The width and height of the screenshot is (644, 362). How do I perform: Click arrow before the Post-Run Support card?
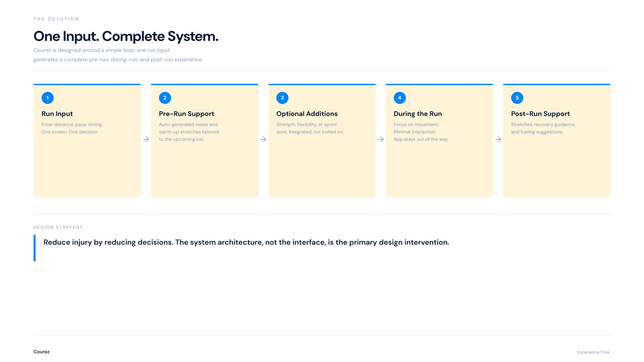click(x=498, y=139)
